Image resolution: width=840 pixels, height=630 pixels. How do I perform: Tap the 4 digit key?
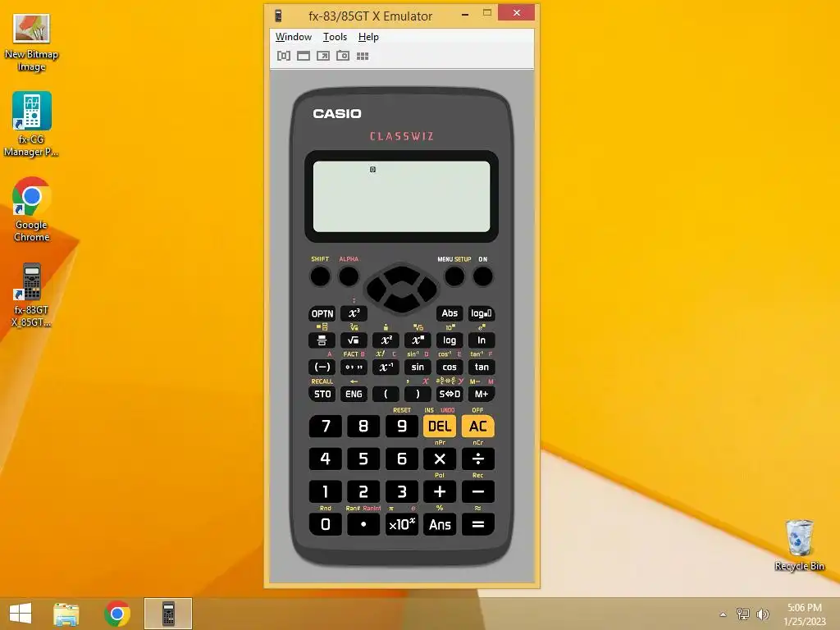pos(325,459)
